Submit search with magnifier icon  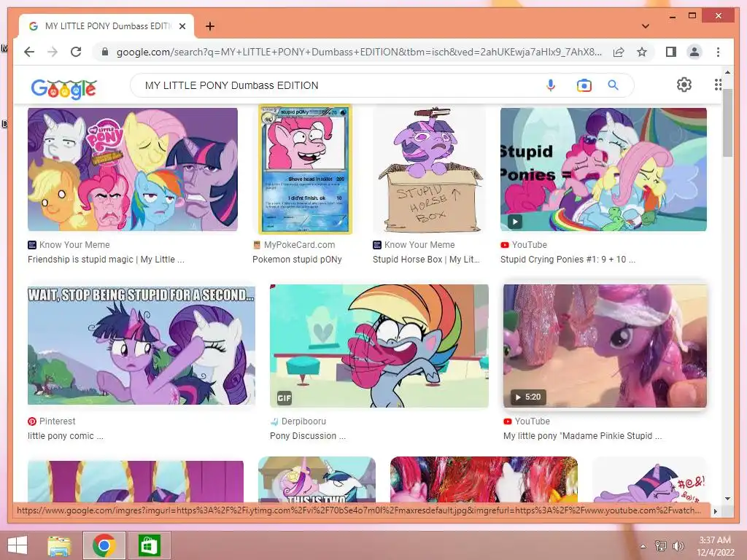(x=613, y=85)
